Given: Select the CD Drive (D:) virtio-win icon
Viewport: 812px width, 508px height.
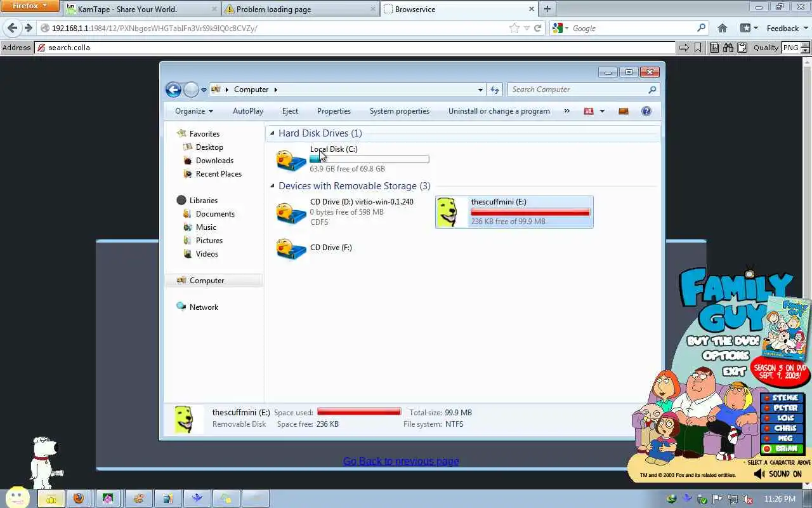Looking at the screenshot, I should (x=291, y=212).
